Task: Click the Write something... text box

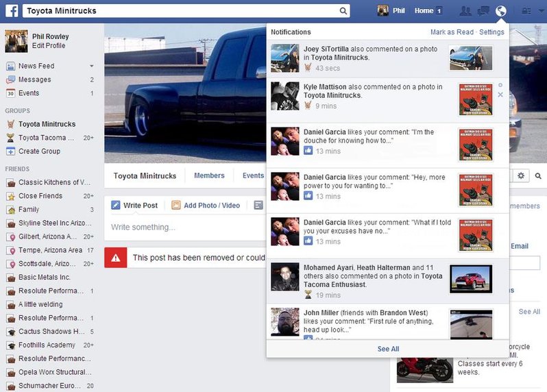Action: pos(186,228)
